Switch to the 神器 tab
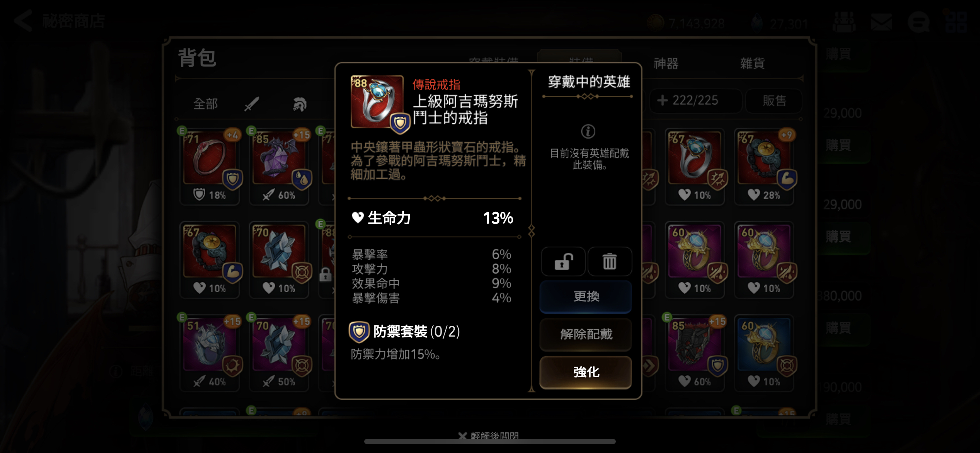The height and width of the screenshot is (453, 980). click(666, 63)
